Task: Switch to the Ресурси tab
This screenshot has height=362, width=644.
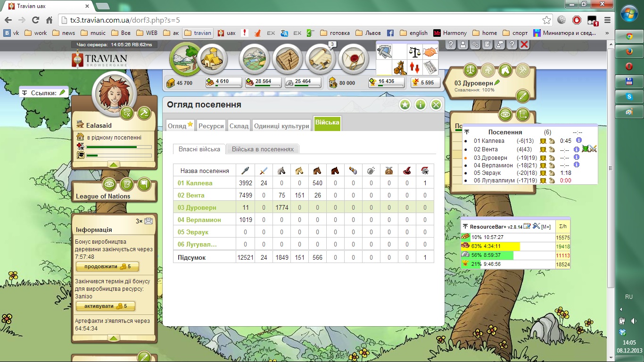Action: click(211, 126)
